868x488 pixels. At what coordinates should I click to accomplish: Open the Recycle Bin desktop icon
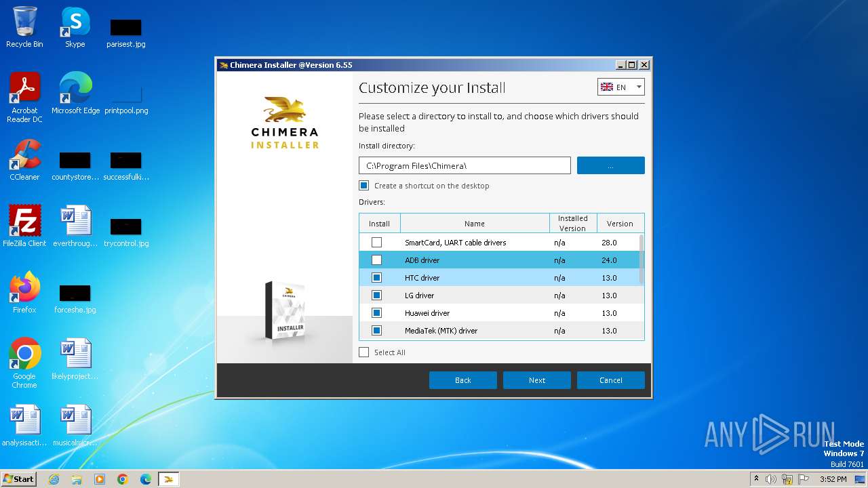click(24, 27)
